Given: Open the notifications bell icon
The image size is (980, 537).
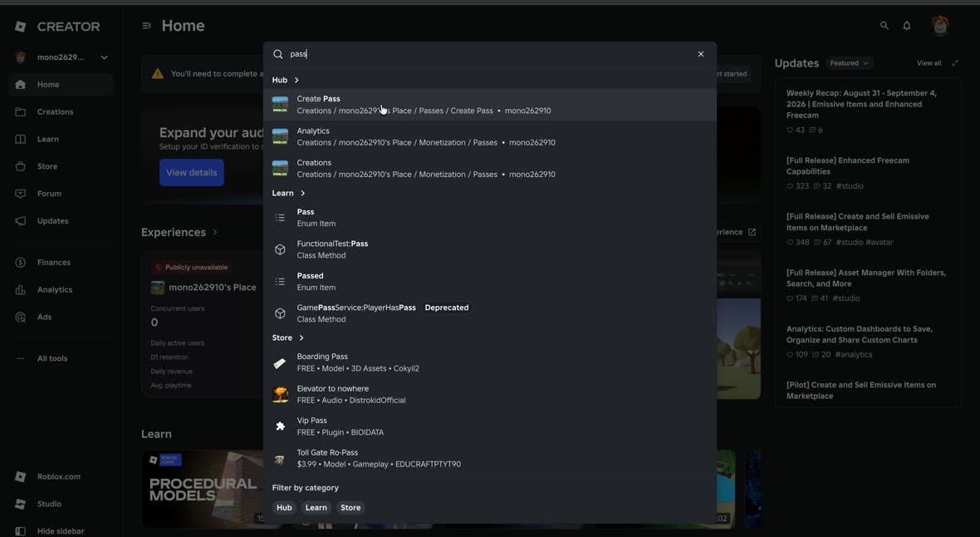Looking at the screenshot, I should [x=907, y=26].
